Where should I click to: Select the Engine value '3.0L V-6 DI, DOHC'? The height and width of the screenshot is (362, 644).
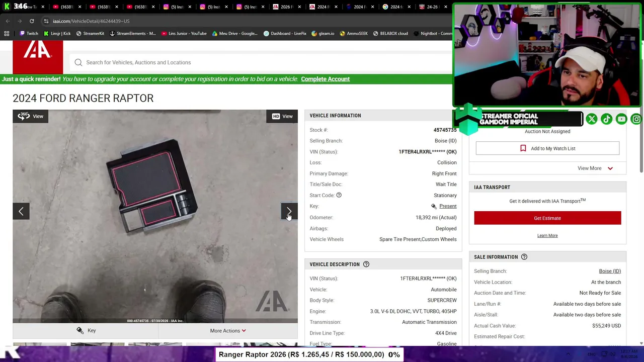(x=414, y=311)
